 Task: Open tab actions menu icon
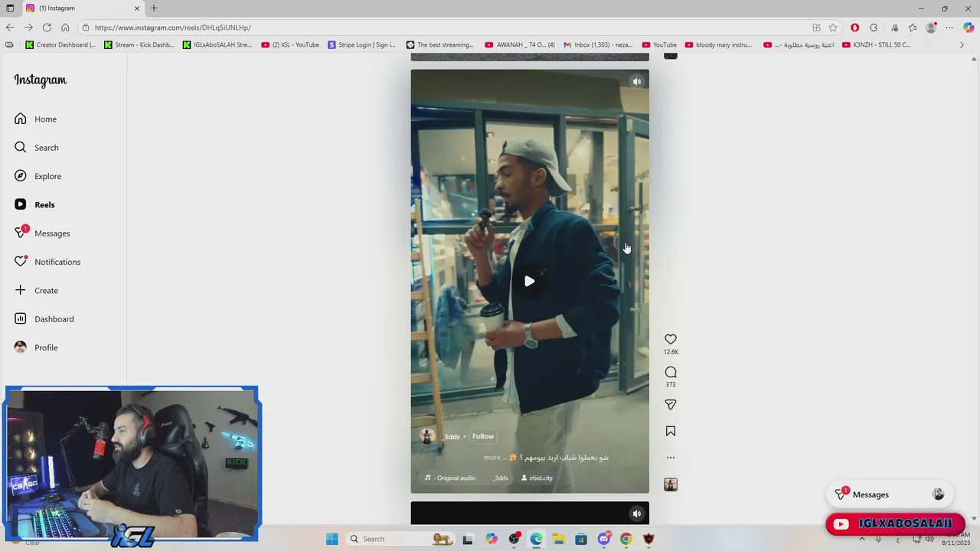pyautogui.click(x=10, y=8)
